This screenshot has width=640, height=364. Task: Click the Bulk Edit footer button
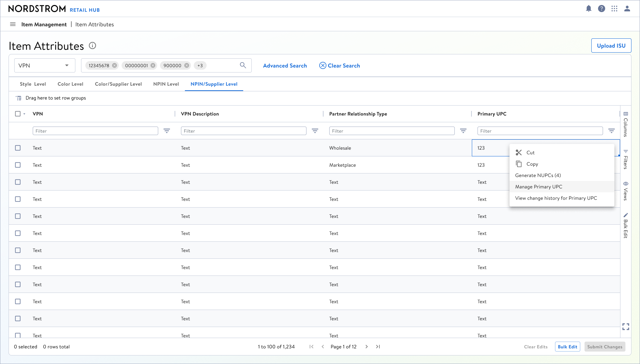point(567,347)
